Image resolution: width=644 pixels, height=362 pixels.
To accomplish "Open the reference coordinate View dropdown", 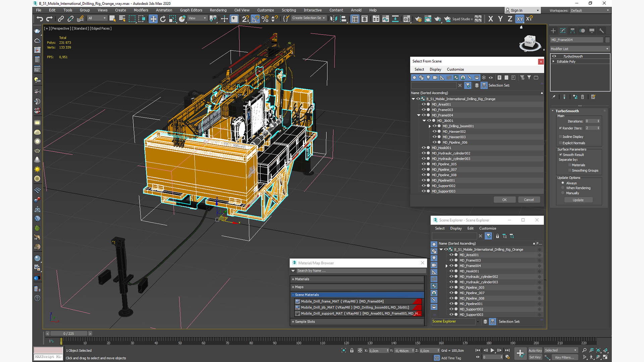I will click(197, 18).
